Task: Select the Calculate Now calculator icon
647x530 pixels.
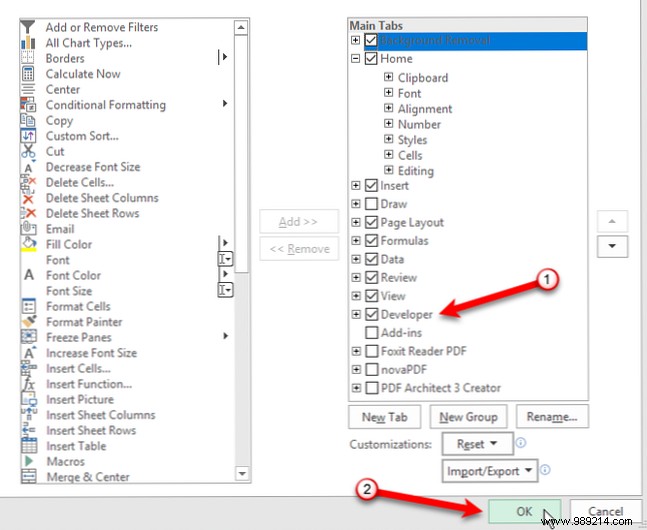Action: pyautogui.click(x=28, y=73)
